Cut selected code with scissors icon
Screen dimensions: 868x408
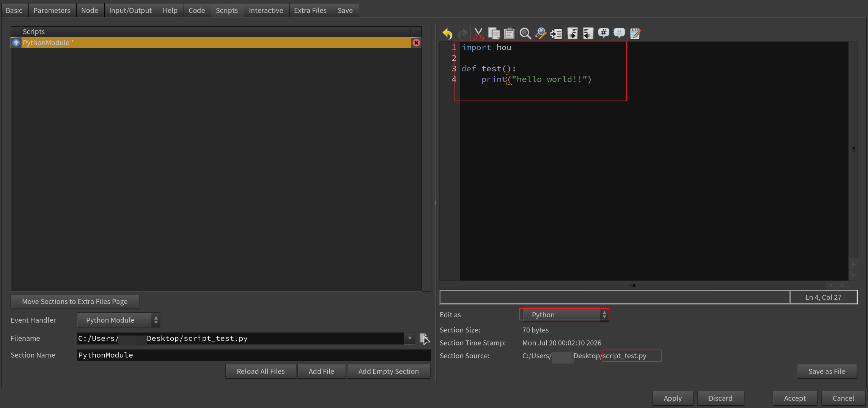click(478, 34)
